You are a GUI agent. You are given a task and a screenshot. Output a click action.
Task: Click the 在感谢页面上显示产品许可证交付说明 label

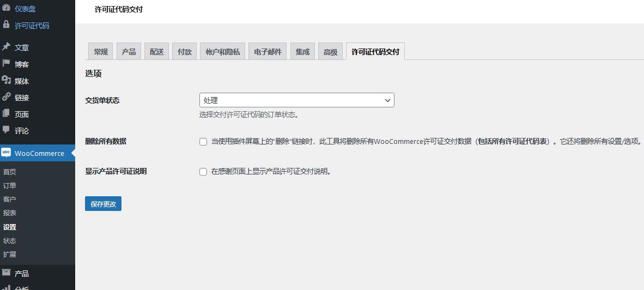coord(271,172)
